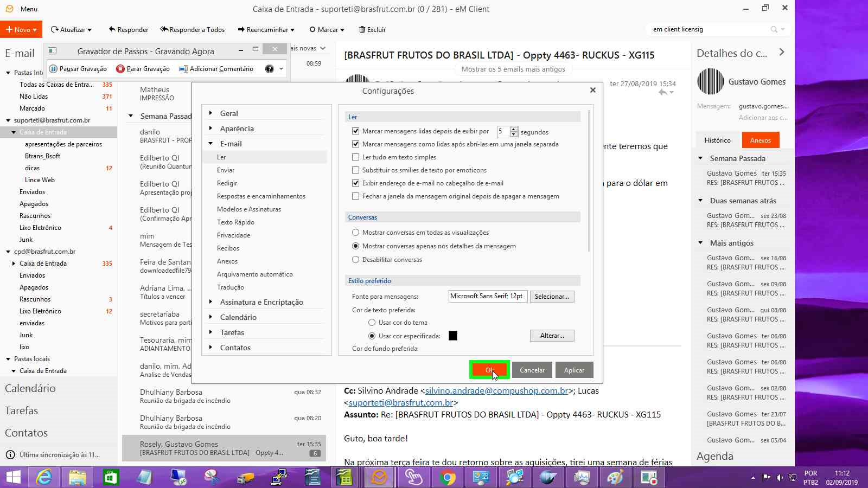Click Adicionar Comentário in Steps Recorder
Viewport: 868px width, 488px height.
point(216,69)
